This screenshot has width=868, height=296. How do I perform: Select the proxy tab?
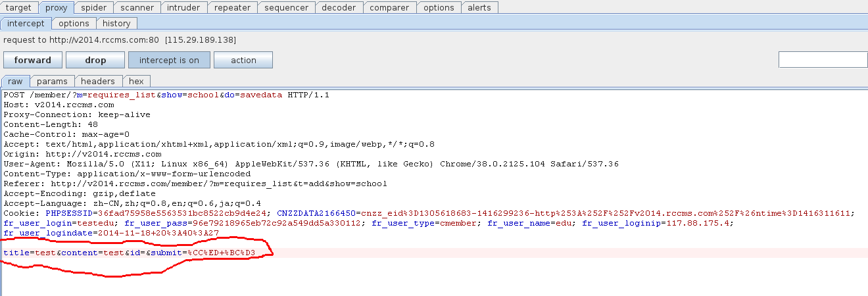click(56, 8)
